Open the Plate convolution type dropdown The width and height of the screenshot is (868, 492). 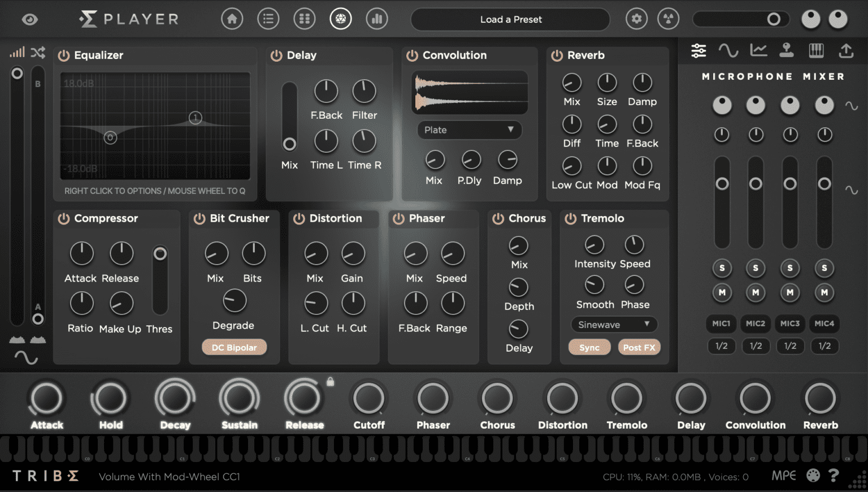(469, 130)
